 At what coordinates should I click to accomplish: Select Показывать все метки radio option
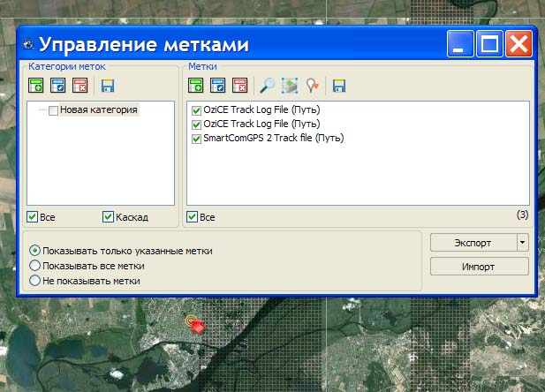[35, 266]
